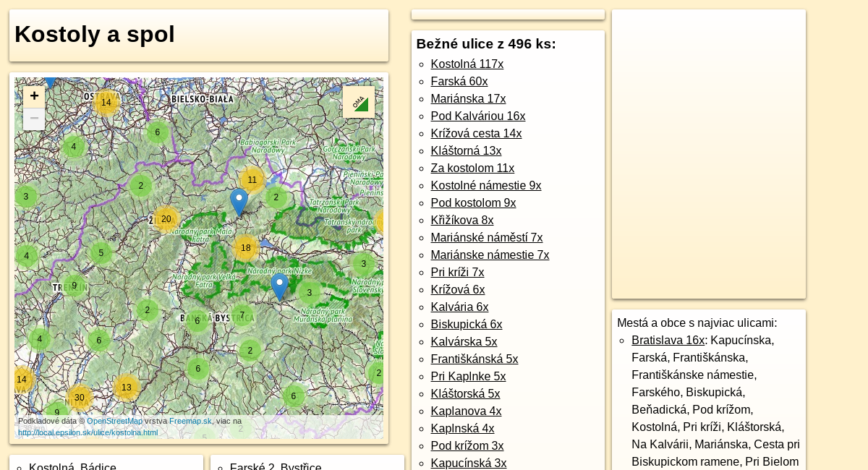Zoom in on the map

(x=34, y=97)
